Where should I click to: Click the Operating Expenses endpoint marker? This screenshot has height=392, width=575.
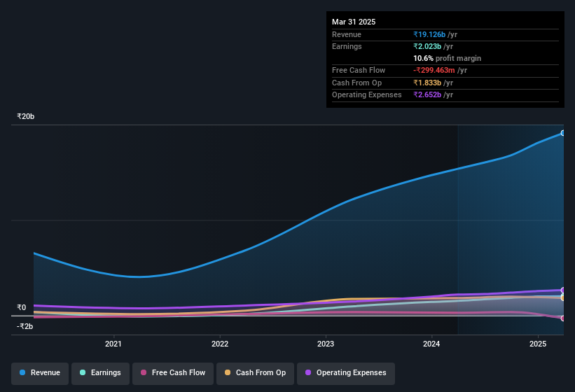click(562, 290)
